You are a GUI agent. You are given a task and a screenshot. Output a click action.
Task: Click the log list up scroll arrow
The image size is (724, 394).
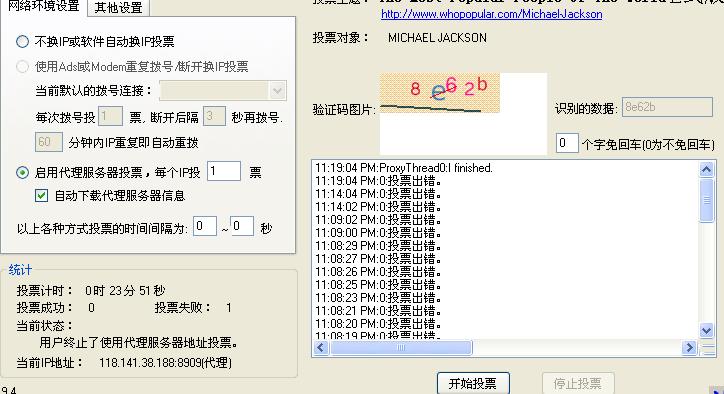tap(706, 170)
